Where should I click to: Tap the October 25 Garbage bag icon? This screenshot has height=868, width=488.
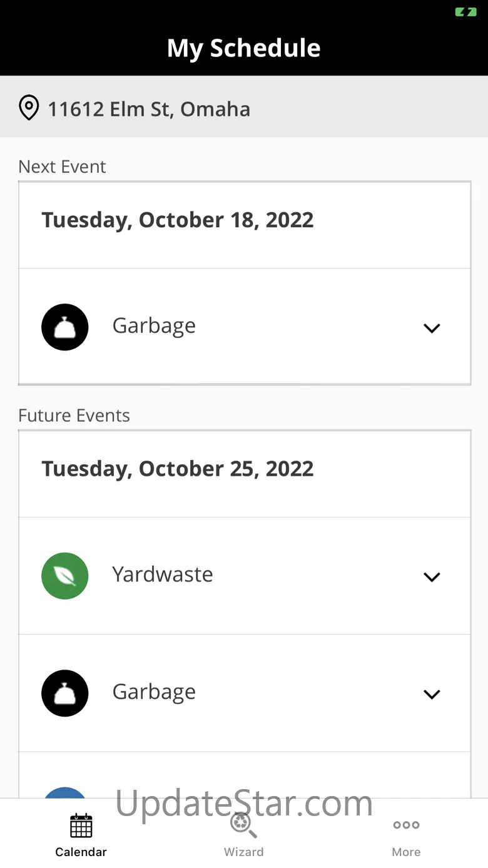(x=65, y=693)
